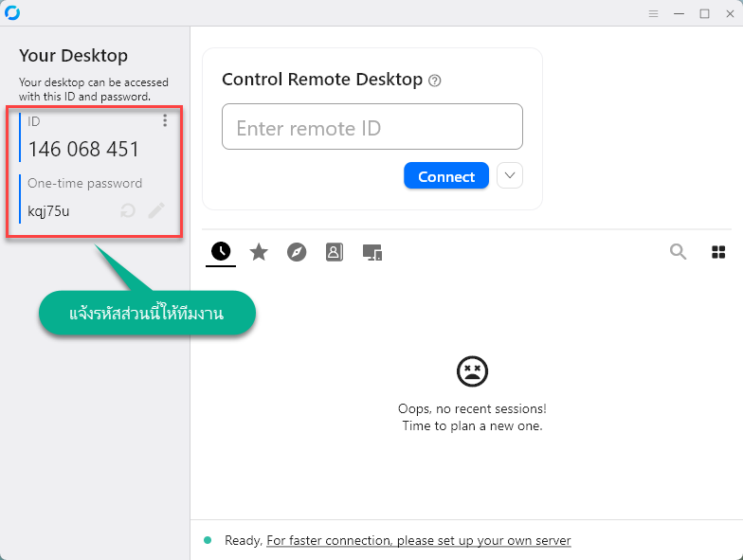Click help icon next to Control Remote Desktop
The height and width of the screenshot is (560, 743).
(x=435, y=81)
